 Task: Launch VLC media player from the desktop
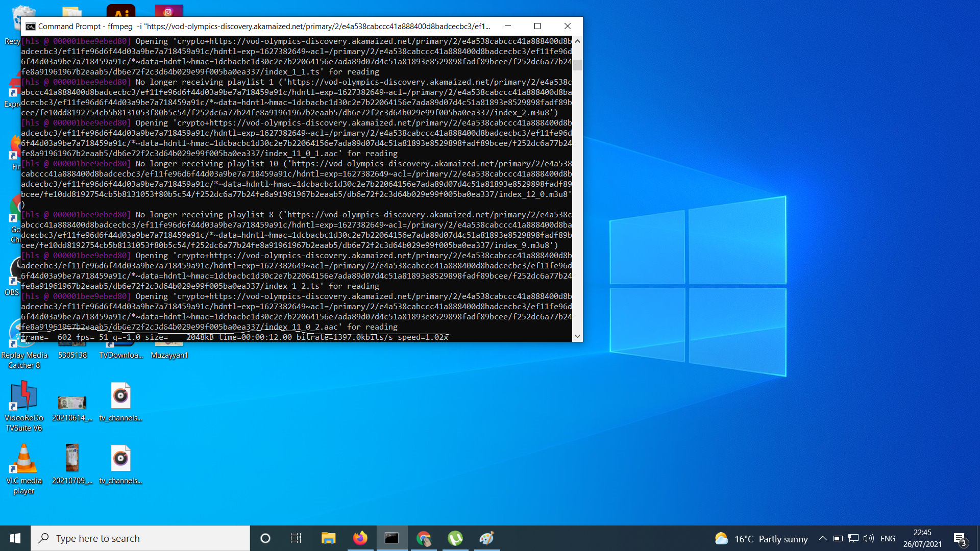(24, 469)
